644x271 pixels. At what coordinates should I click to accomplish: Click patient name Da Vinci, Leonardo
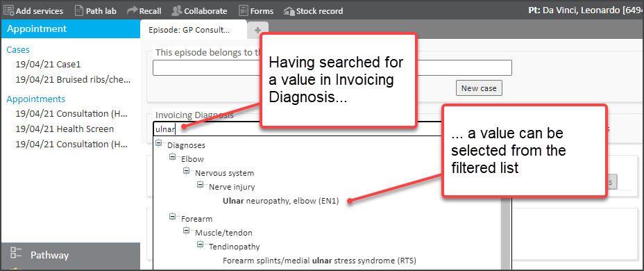pos(581,10)
